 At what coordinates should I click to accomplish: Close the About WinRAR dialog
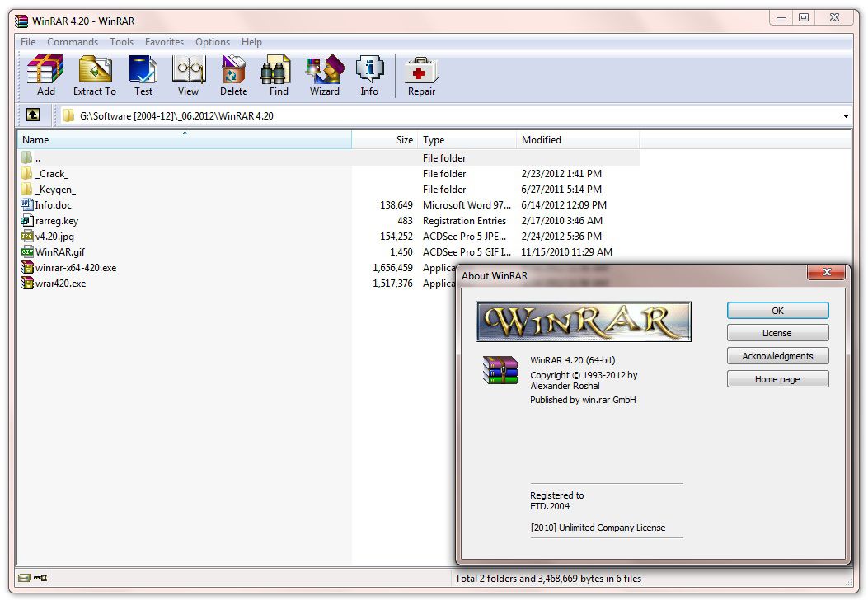click(x=827, y=272)
